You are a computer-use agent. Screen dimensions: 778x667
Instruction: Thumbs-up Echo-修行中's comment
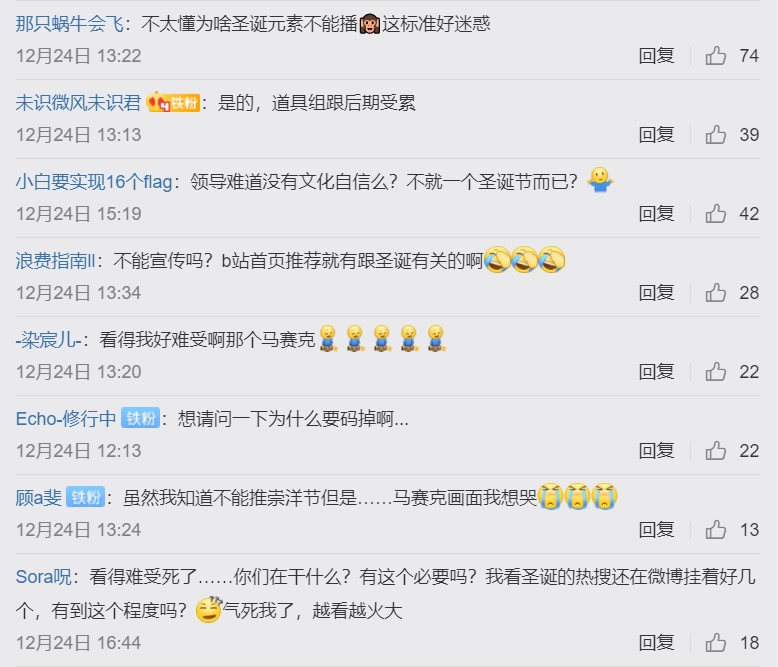(715, 451)
